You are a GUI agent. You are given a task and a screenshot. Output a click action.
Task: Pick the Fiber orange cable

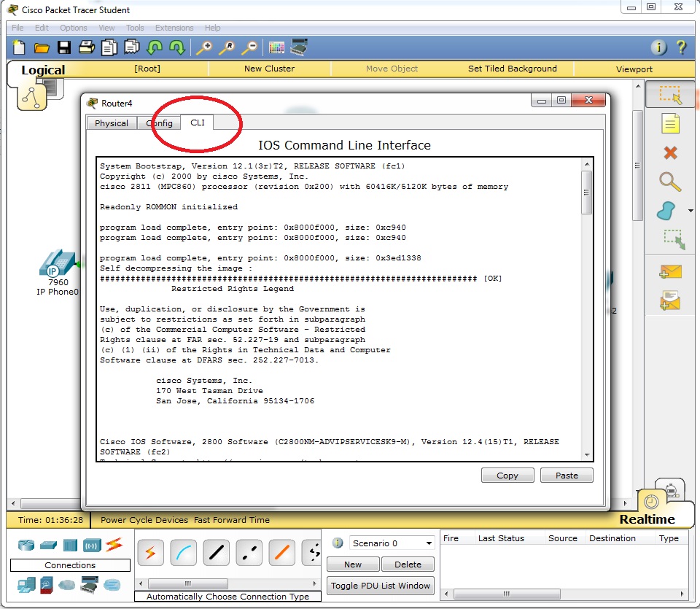[281, 553]
